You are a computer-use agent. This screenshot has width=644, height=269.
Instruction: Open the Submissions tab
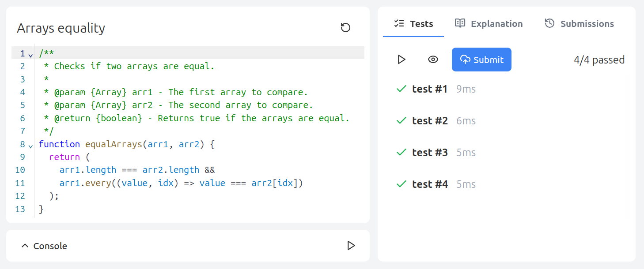point(579,24)
